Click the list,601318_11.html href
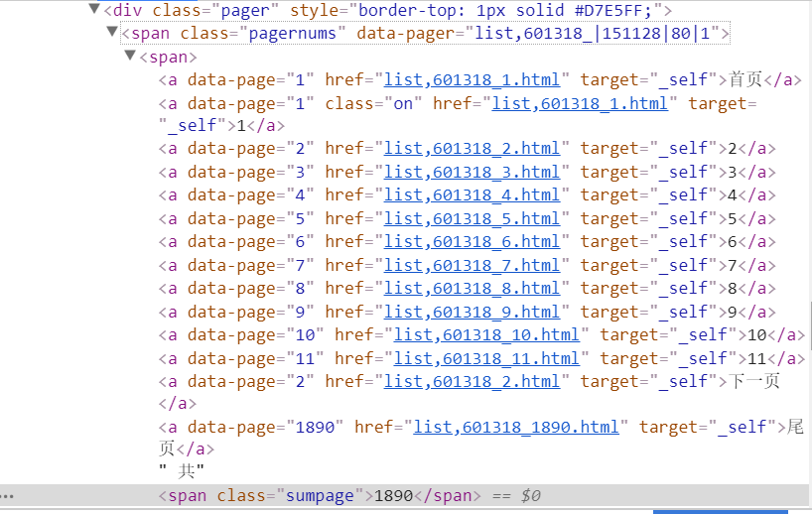This screenshot has width=812, height=514. pyautogui.click(x=486, y=358)
